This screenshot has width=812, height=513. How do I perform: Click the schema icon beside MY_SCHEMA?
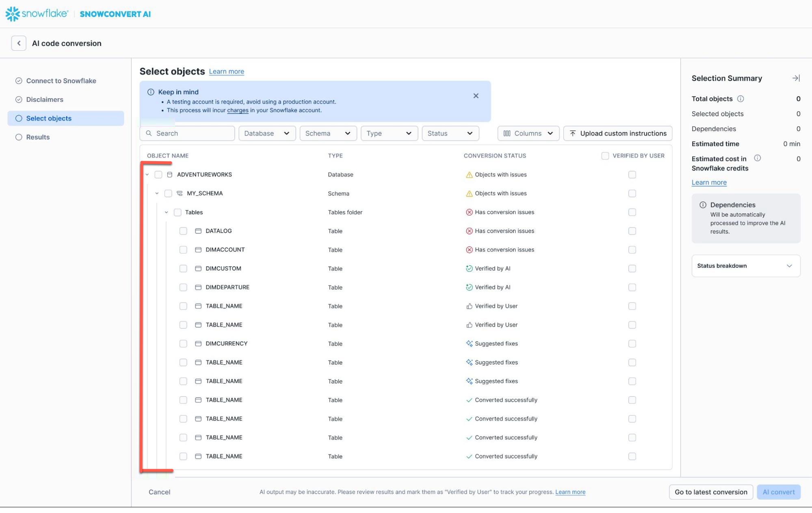180,194
